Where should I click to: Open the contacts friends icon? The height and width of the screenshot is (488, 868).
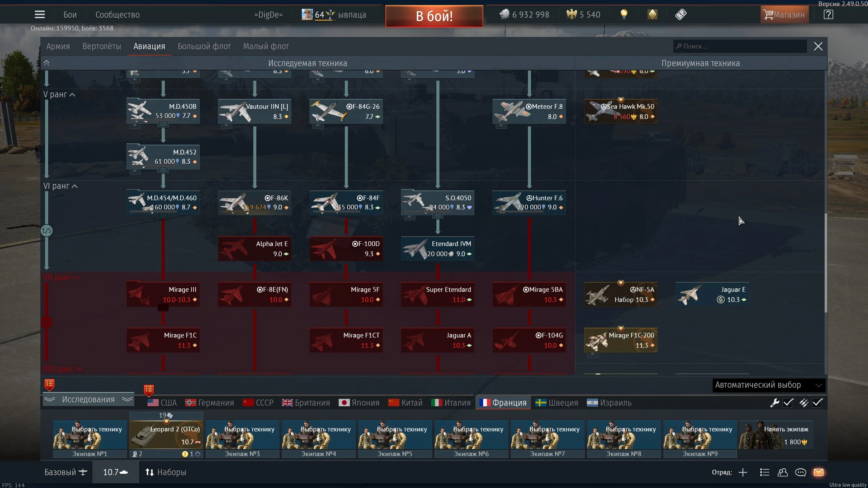(783, 472)
